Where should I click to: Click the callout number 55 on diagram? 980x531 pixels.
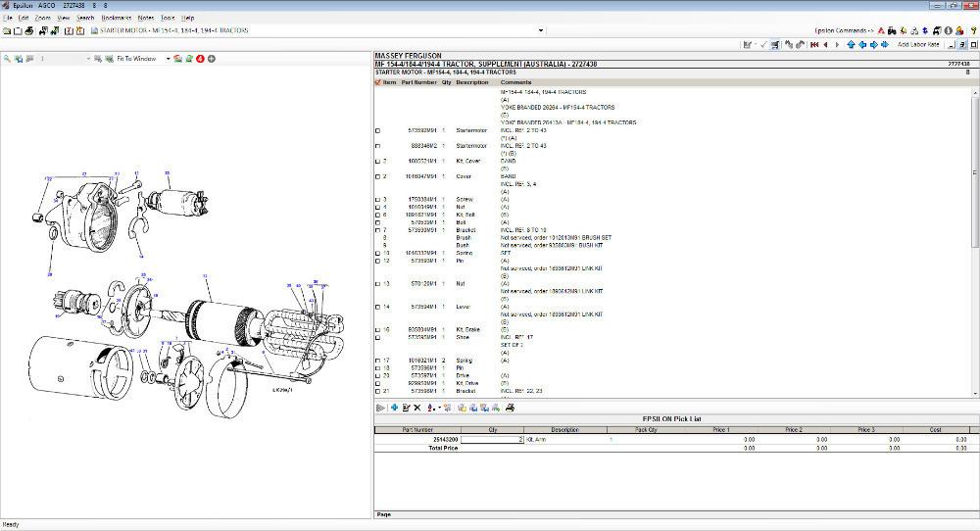[x=167, y=173]
